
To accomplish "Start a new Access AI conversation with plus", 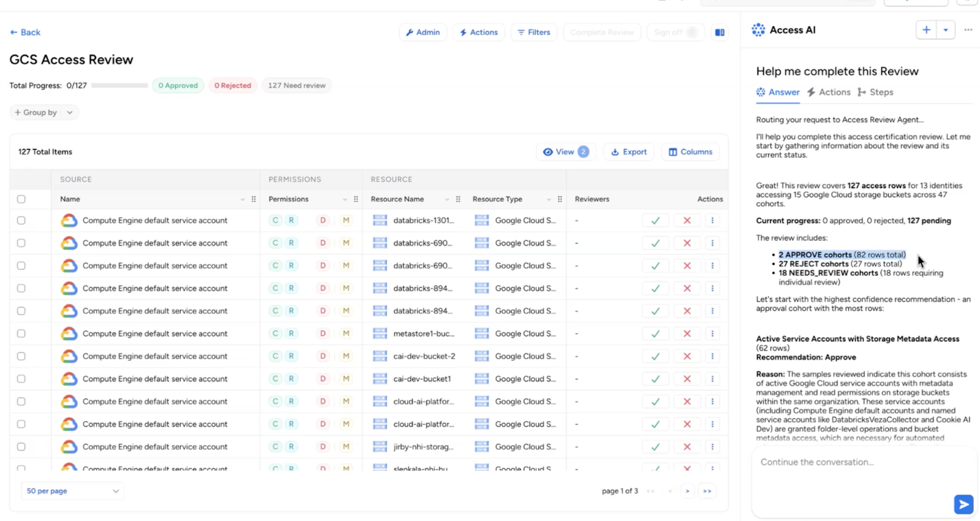I will [x=926, y=30].
